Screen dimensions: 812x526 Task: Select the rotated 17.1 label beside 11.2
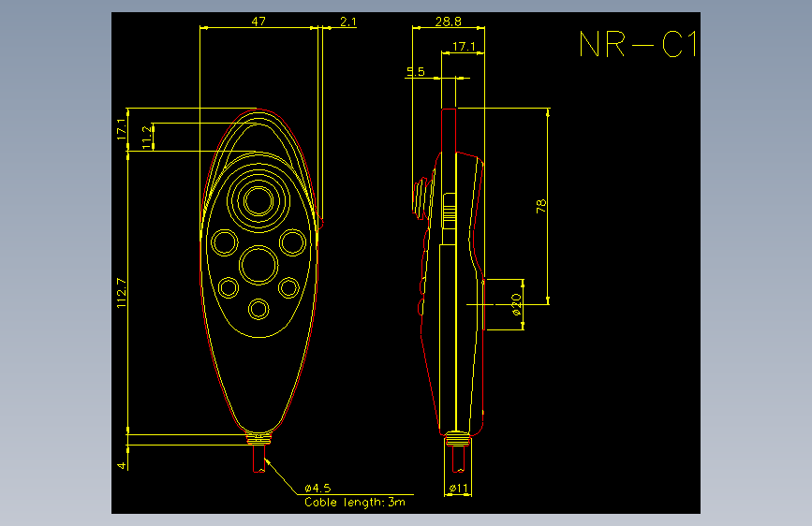[121, 129]
